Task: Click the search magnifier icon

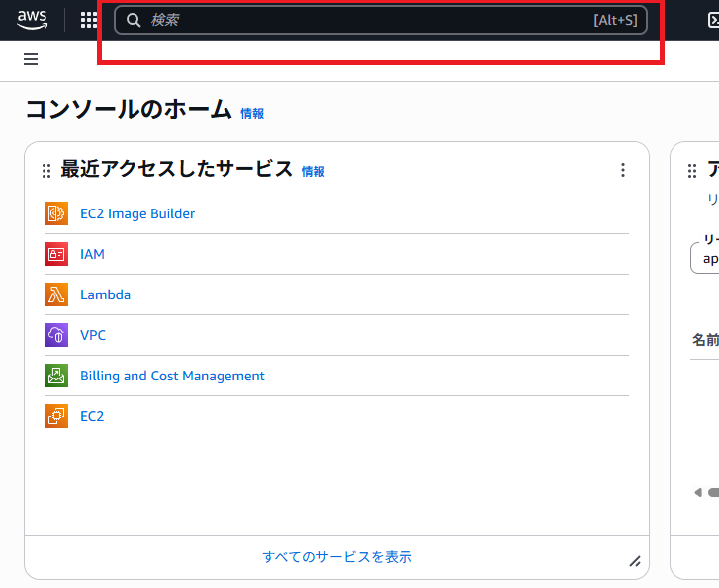Action: 134,20
